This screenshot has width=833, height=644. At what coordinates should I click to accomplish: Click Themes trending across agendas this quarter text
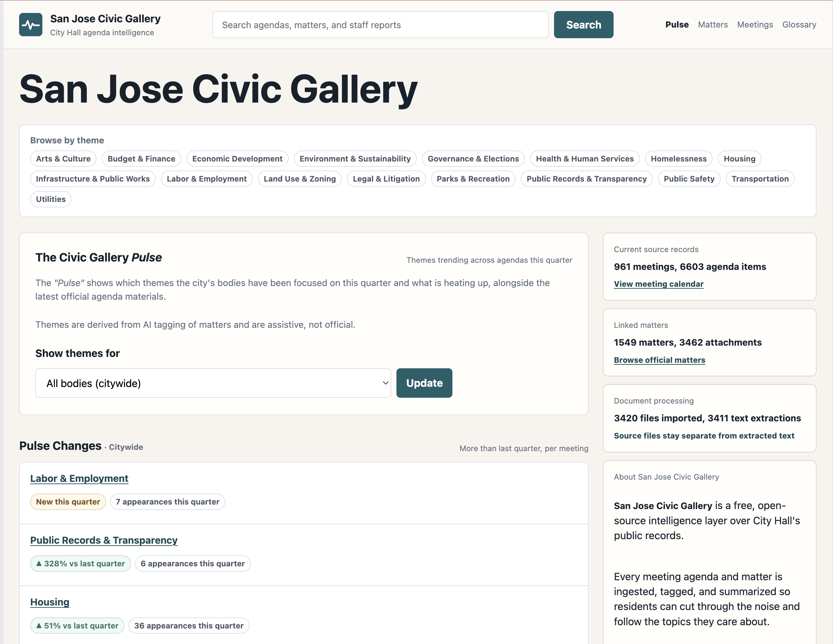tap(489, 260)
